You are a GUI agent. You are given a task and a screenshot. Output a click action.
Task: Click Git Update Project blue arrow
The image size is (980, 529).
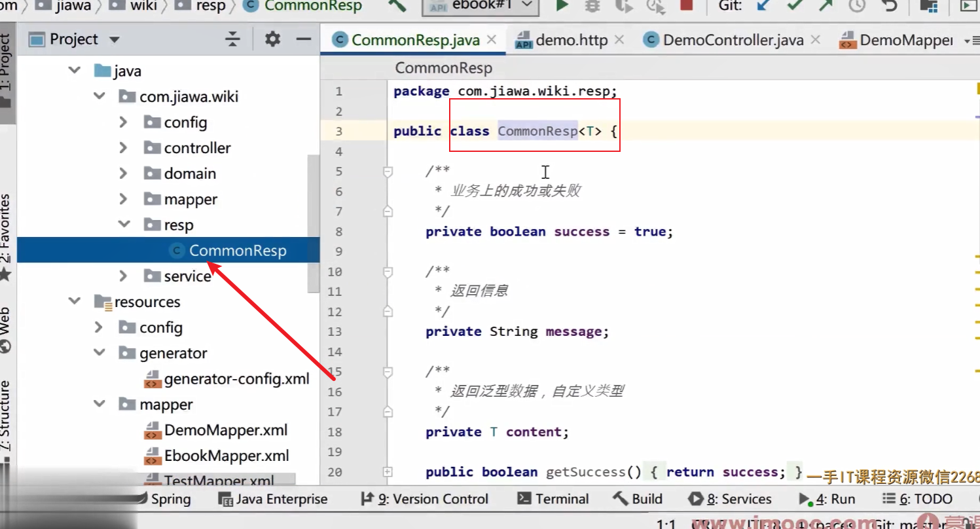pos(763,6)
